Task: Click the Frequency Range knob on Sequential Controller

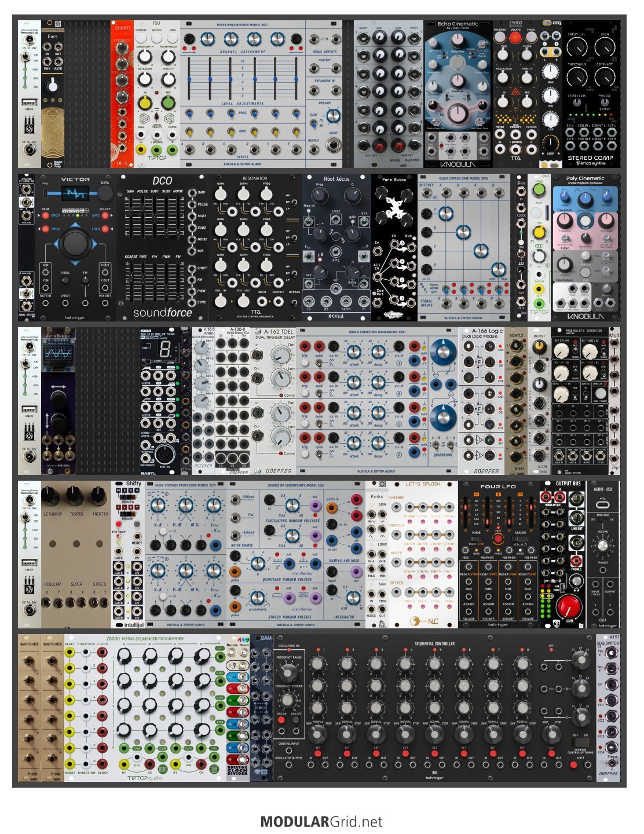Action: (288, 672)
